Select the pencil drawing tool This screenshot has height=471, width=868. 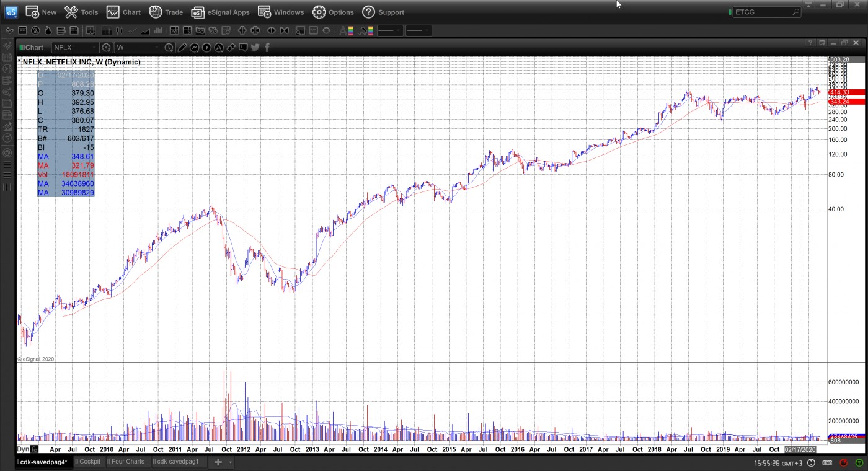[182, 47]
